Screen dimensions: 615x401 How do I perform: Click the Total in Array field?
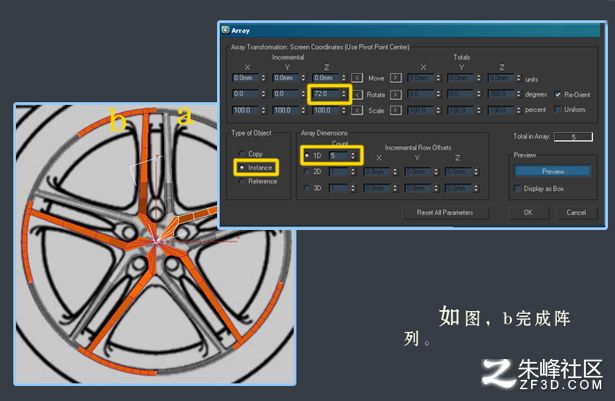pos(573,137)
